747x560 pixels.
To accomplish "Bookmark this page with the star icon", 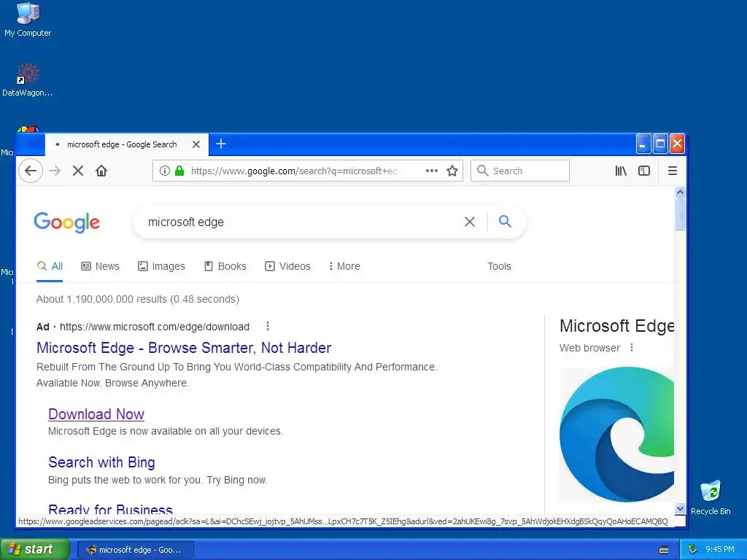I will tap(452, 171).
